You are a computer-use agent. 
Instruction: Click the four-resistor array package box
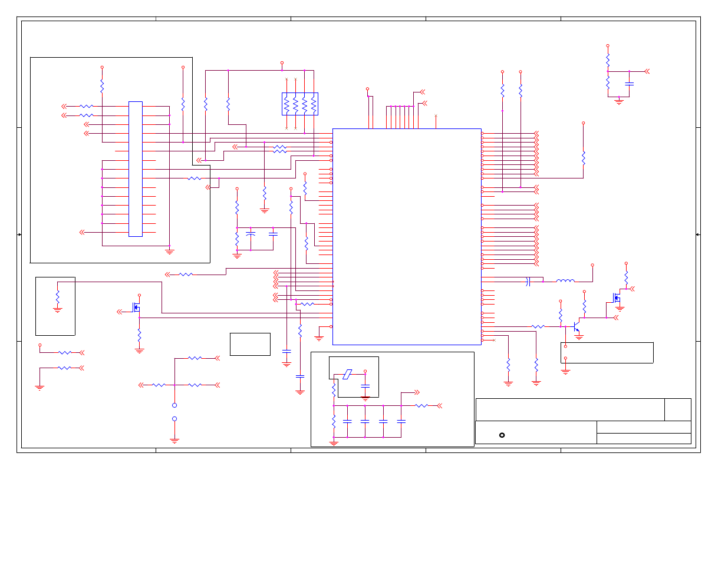click(x=300, y=104)
